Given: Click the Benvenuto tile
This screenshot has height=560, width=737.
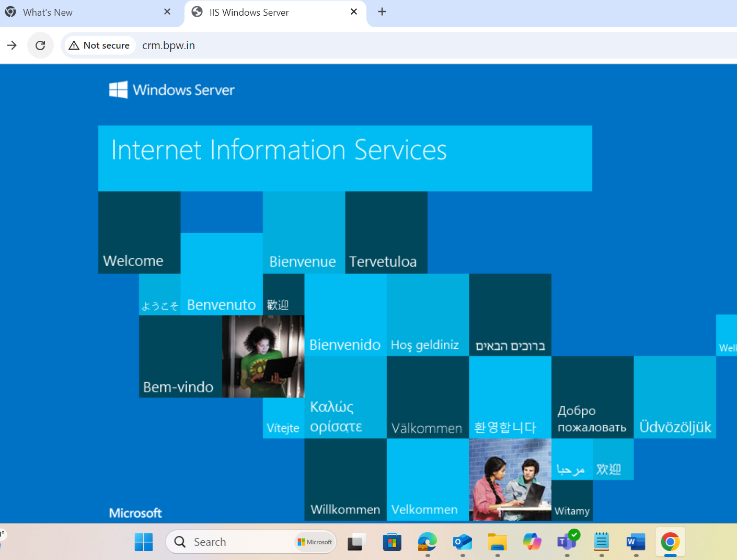Looking at the screenshot, I should (x=222, y=274).
